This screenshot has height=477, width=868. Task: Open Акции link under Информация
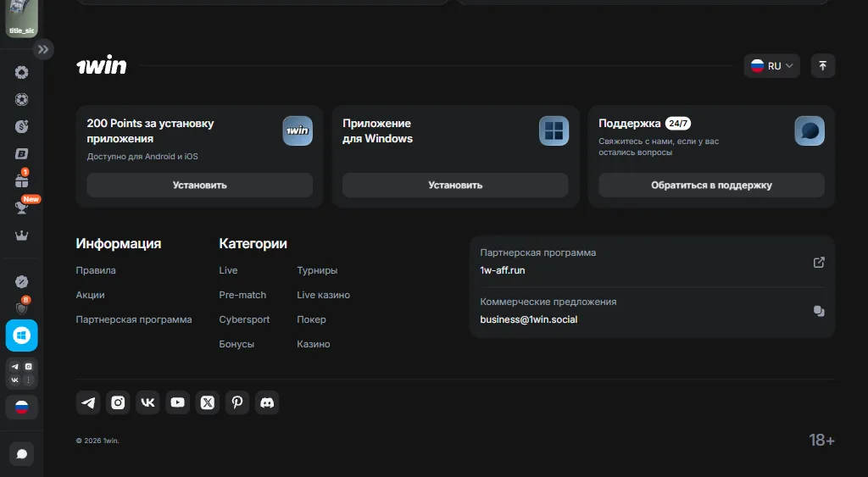click(x=90, y=295)
